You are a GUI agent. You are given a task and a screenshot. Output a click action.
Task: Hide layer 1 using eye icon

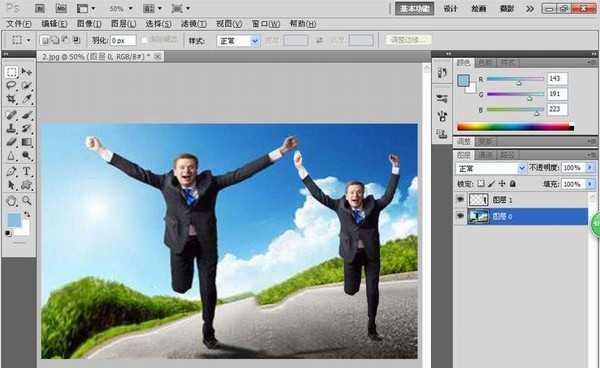click(460, 199)
